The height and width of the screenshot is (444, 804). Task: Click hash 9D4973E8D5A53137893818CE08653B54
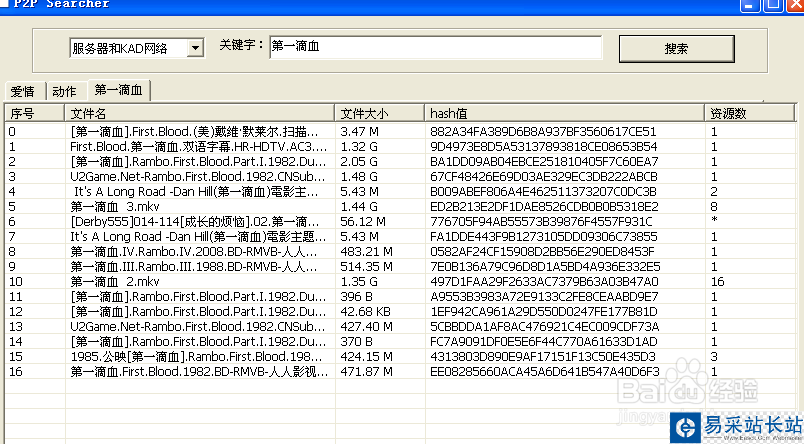[544, 147]
